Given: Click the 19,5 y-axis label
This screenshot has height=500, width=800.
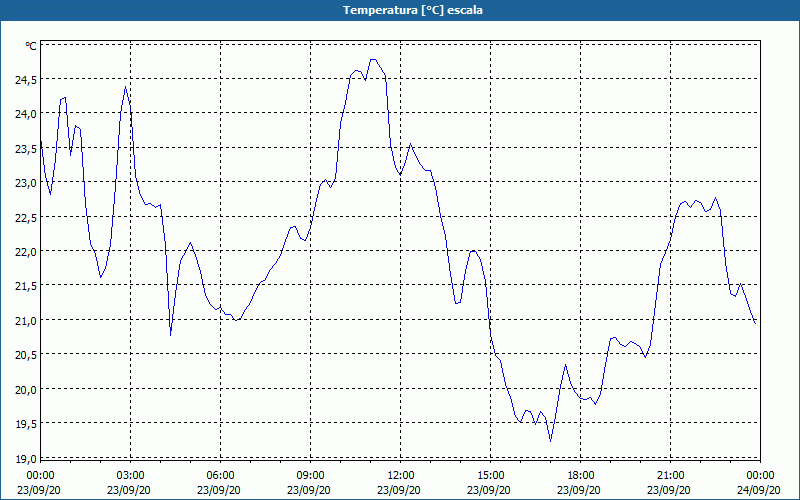Looking at the screenshot, I should pyautogui.click(x=26, y=423).
